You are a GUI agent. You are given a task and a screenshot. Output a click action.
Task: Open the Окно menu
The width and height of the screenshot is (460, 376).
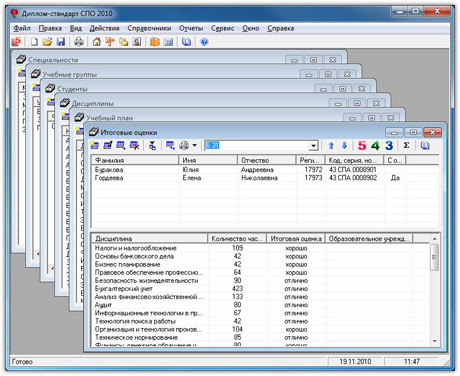pos(251,28)
